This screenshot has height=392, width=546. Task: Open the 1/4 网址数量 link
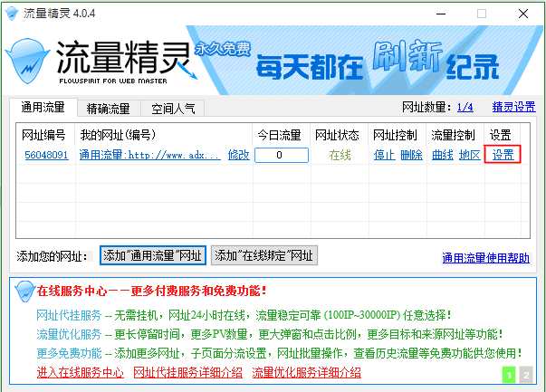point(465,107)
